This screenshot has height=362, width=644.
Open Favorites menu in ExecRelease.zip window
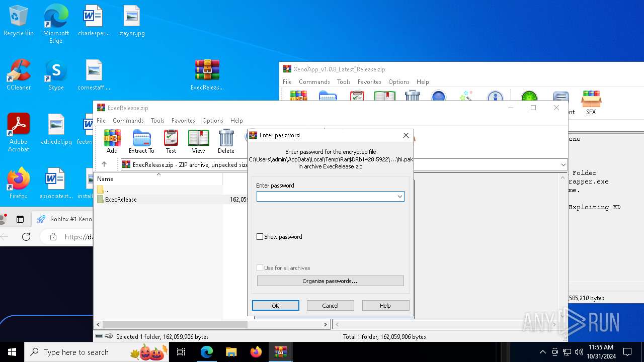[x=183, y=121]
